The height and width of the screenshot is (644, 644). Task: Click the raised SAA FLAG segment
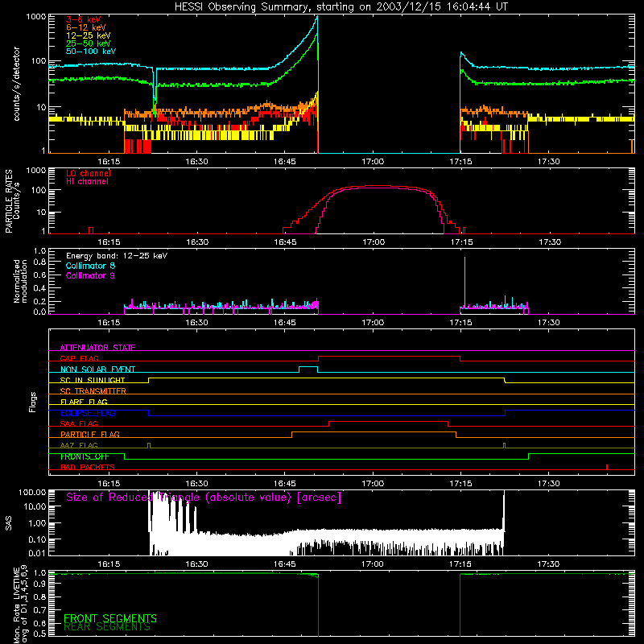coord(389,421)
